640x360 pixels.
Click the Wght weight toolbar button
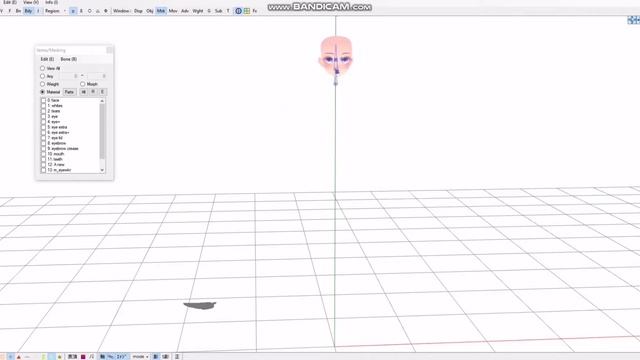(198, 11)
